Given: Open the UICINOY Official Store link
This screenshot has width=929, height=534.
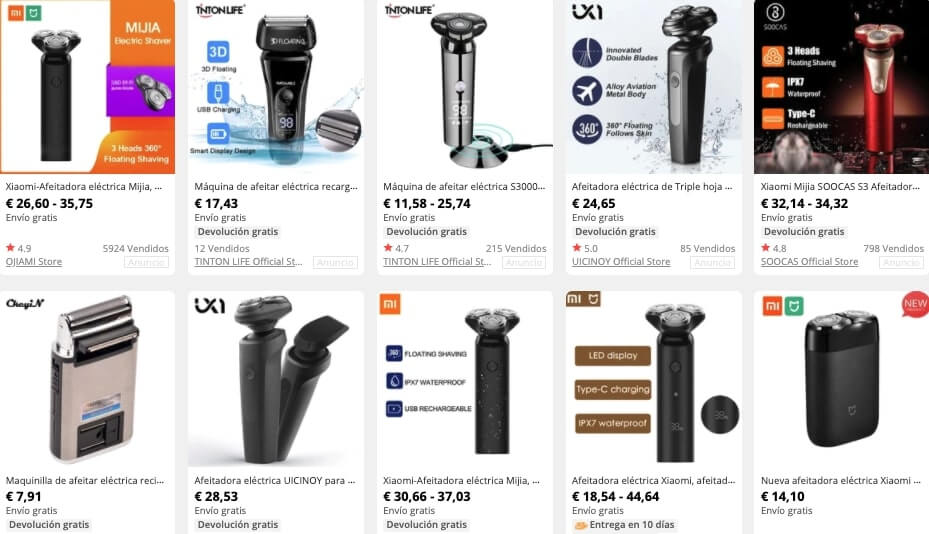Looking at the screenshot, I should (x=621, y=261).
